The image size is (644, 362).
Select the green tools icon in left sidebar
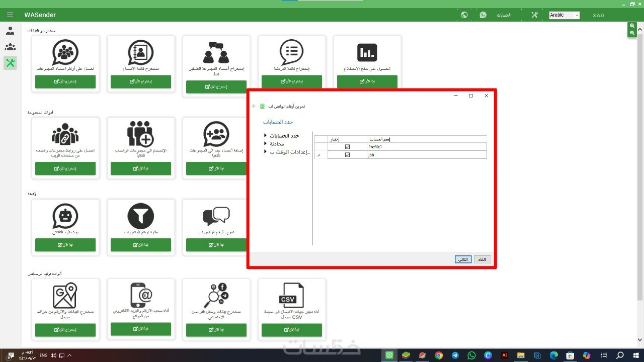click(10, 63)
